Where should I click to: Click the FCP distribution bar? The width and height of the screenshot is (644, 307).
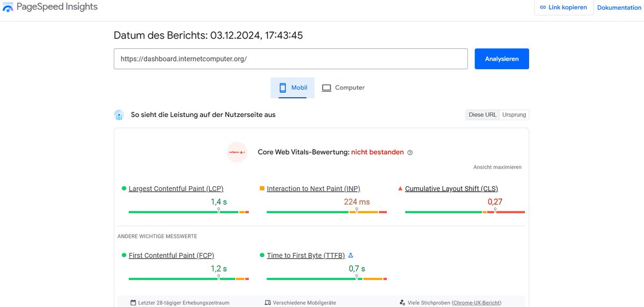[x=189, y=279]
